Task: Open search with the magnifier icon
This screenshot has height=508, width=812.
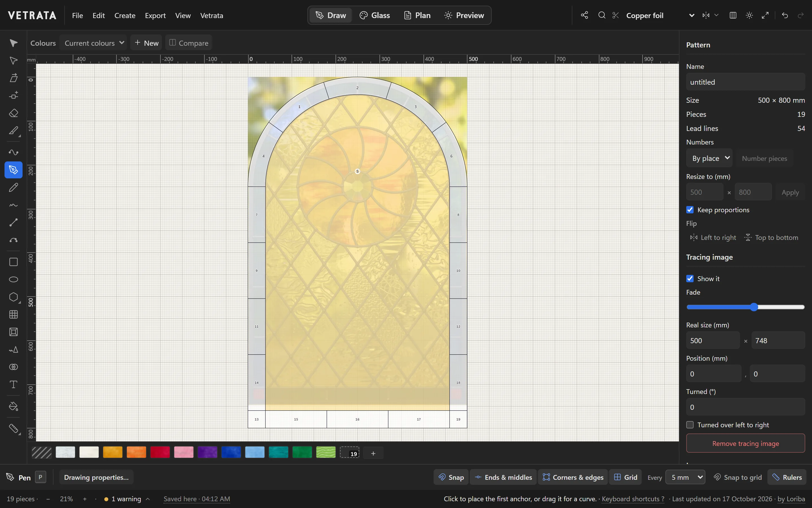Action: point(602,15)
